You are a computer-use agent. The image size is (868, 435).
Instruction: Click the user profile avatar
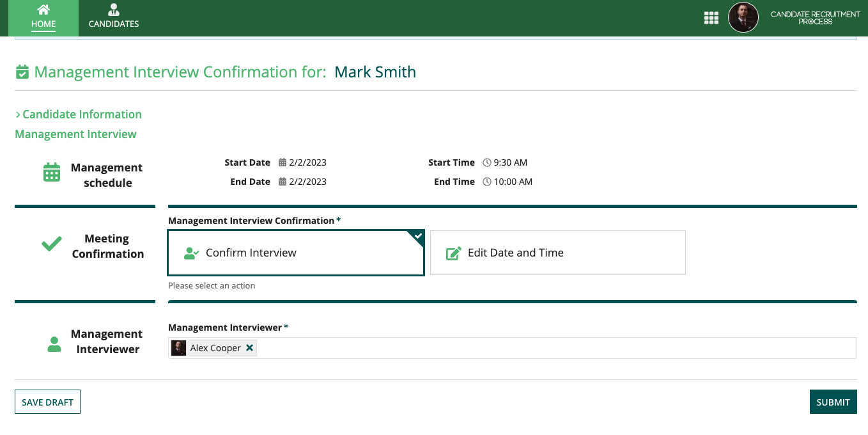click(x=743, y=18)
